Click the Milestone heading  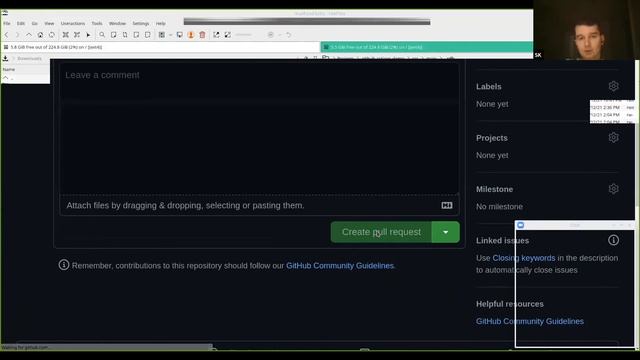(x=494, y=189)
